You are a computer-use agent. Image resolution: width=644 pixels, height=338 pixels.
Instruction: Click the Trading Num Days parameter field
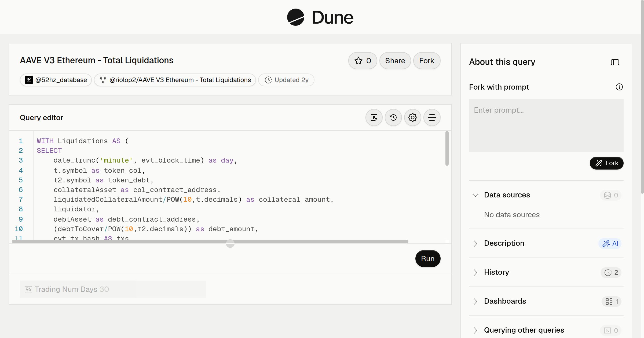click(113, 289)
